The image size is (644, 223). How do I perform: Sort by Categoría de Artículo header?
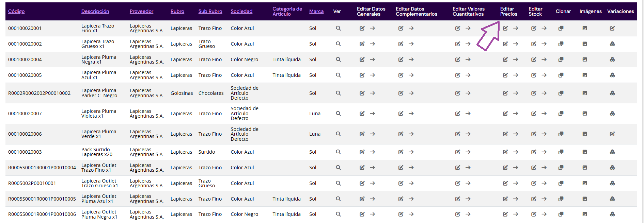[287, 11]
